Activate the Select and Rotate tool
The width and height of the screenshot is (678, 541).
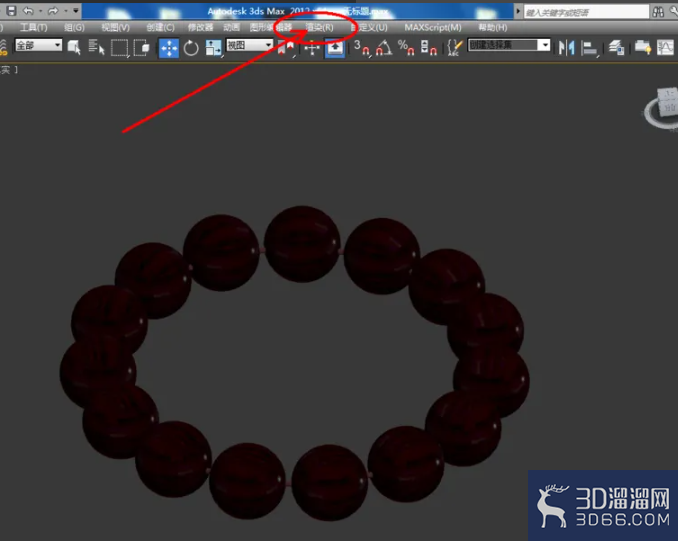pos(191,48)
